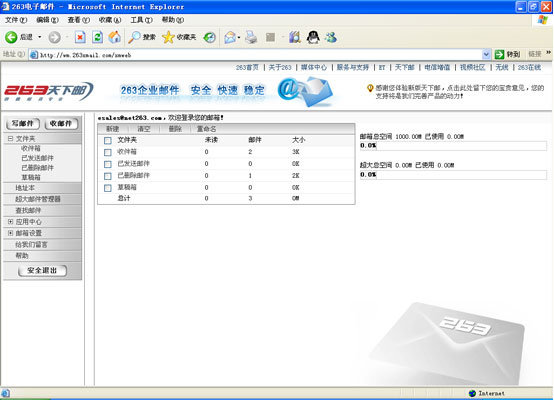The image size is (554, 400).
Task: Toggle the select-all checkbox beside 文件夹 header
Action: coord(108,141)
